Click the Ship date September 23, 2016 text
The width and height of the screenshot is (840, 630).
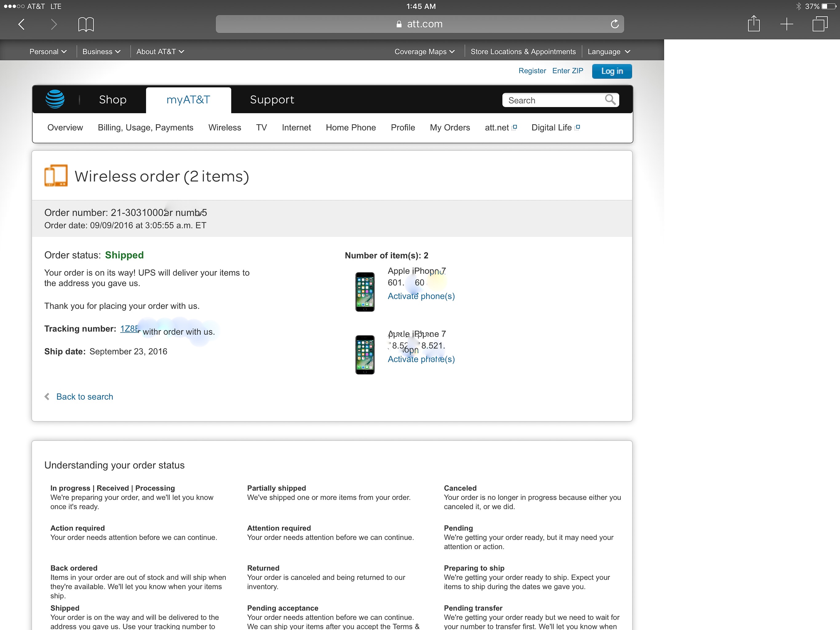coord(105,352)
